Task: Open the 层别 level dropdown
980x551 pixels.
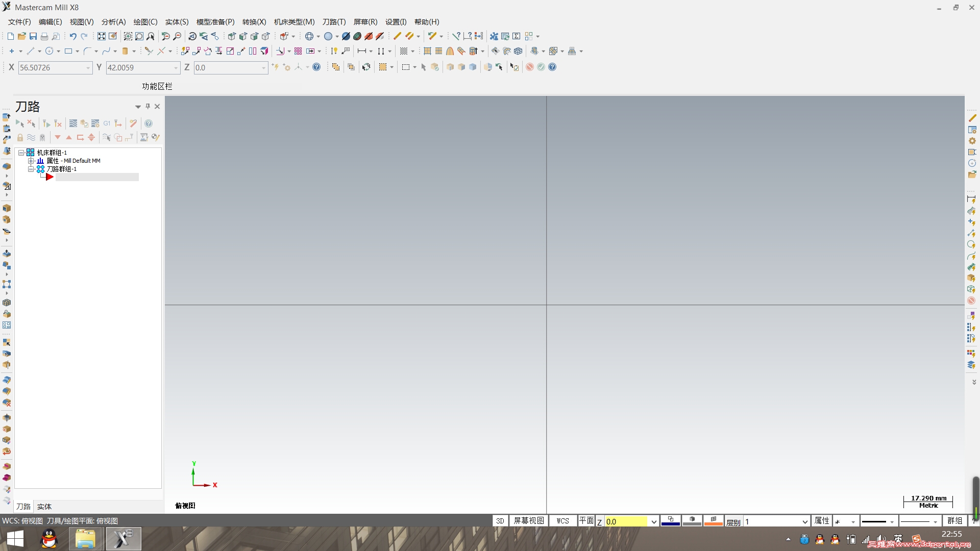Action: 804,521
